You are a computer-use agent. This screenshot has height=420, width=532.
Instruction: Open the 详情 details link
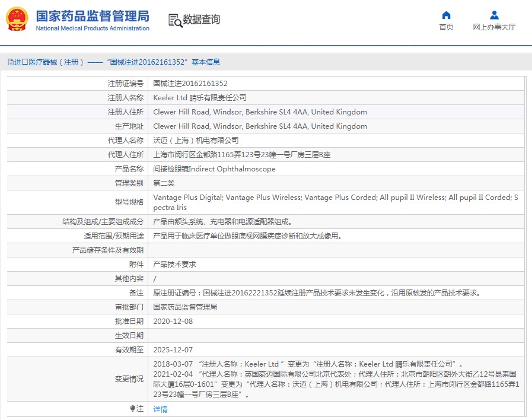[160, 409]
